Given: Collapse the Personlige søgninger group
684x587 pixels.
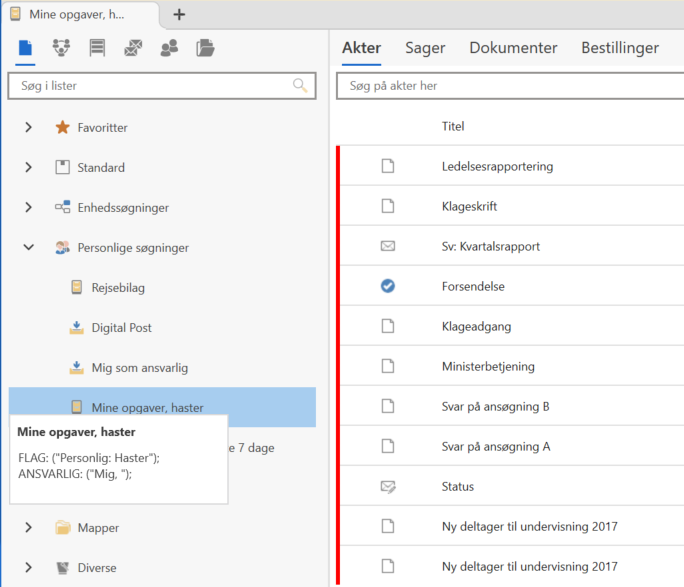Looking at the screenshot, I should point(29,248).
